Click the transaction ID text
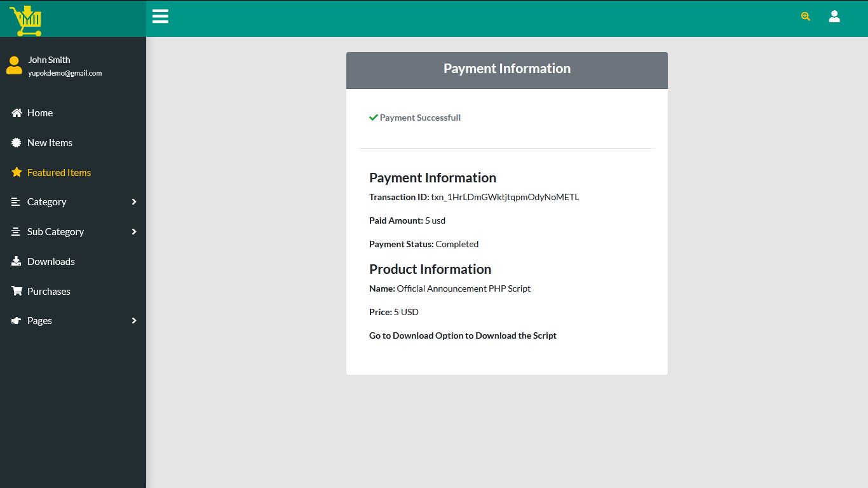 pyautogui.click(x=505, y=197)
